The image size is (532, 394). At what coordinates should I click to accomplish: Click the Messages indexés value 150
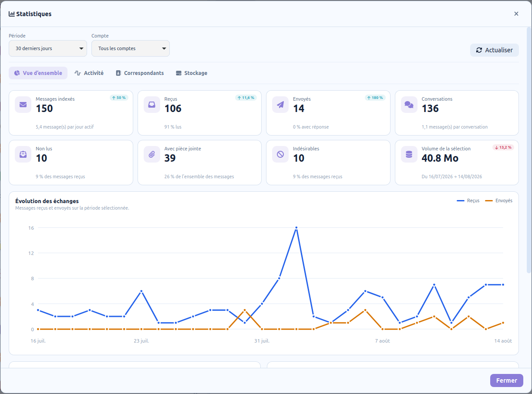pos(44,109)
